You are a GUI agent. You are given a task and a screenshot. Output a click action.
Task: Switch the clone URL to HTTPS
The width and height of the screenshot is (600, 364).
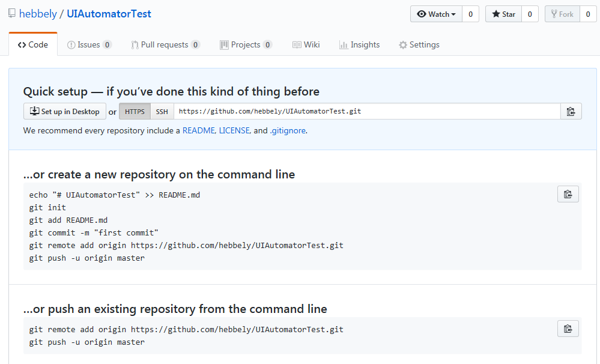tap(135, 111)
